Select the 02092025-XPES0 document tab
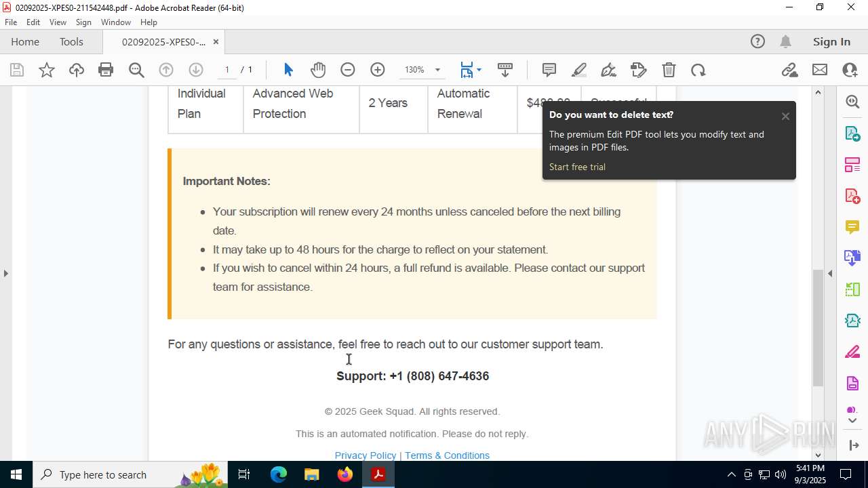Image resolution: width=868 pixels, height=488 pixels. (163, 41)
